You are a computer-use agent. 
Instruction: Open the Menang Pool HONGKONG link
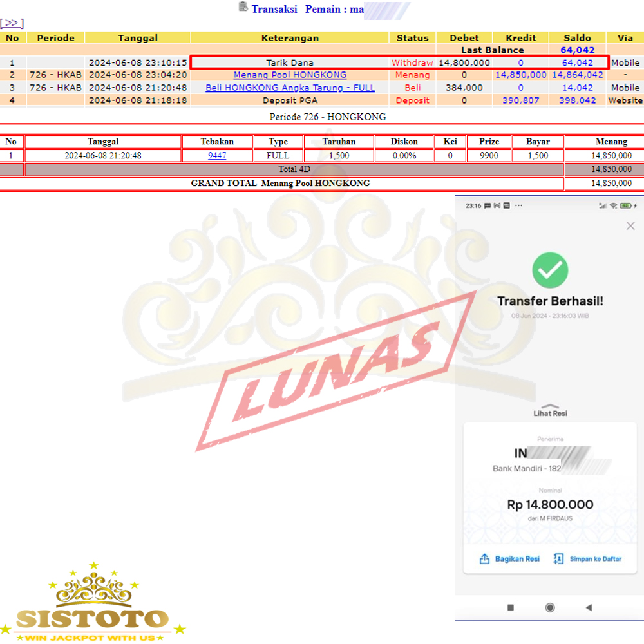pyautogui.click(x=290, y=75)
